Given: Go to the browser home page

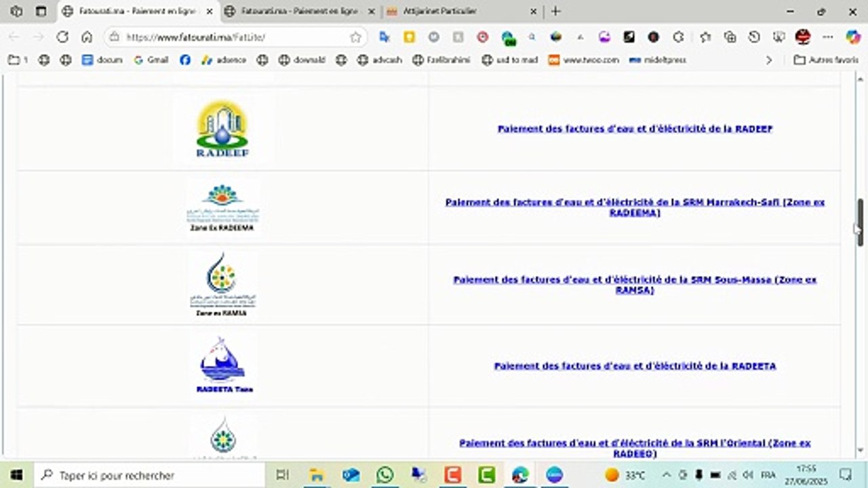Looking at the screenshot, I should [87, 37].
